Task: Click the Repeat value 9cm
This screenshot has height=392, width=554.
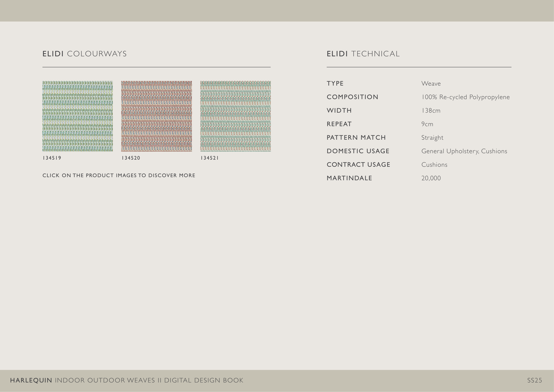Action: (x=427, y=124)
